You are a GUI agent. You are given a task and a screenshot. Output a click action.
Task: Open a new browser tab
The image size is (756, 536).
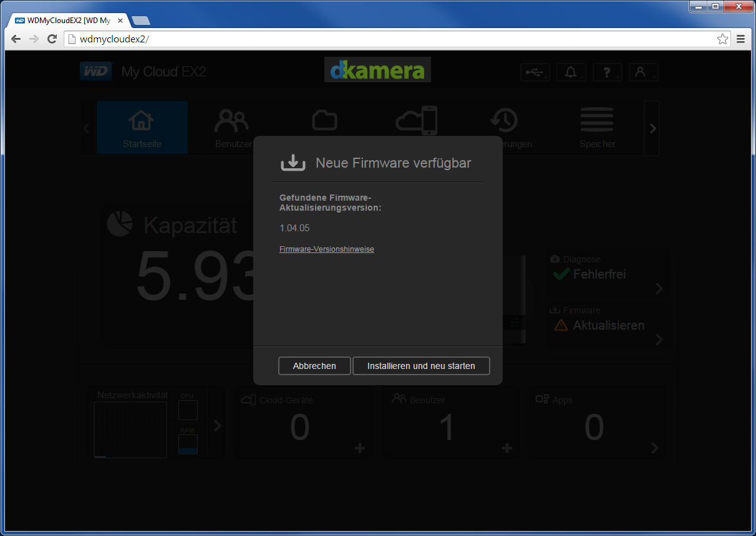140,21
